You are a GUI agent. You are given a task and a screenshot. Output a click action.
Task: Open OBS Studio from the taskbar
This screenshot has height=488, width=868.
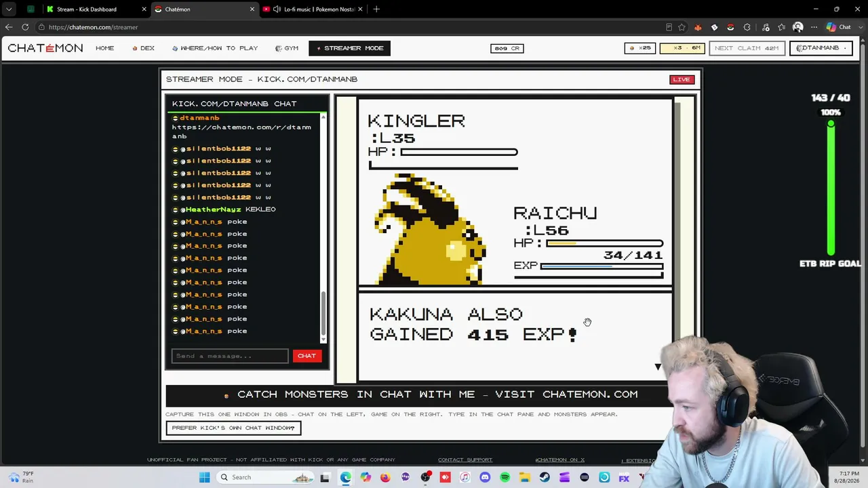(x=425, y=477)
